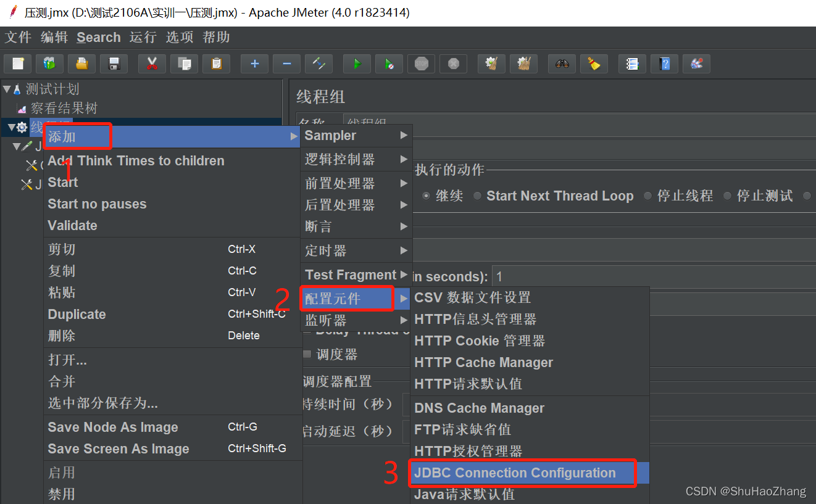Click Duplicate in context menu
Viewport: 816px width, 504px height.
(x=172, y=314)
